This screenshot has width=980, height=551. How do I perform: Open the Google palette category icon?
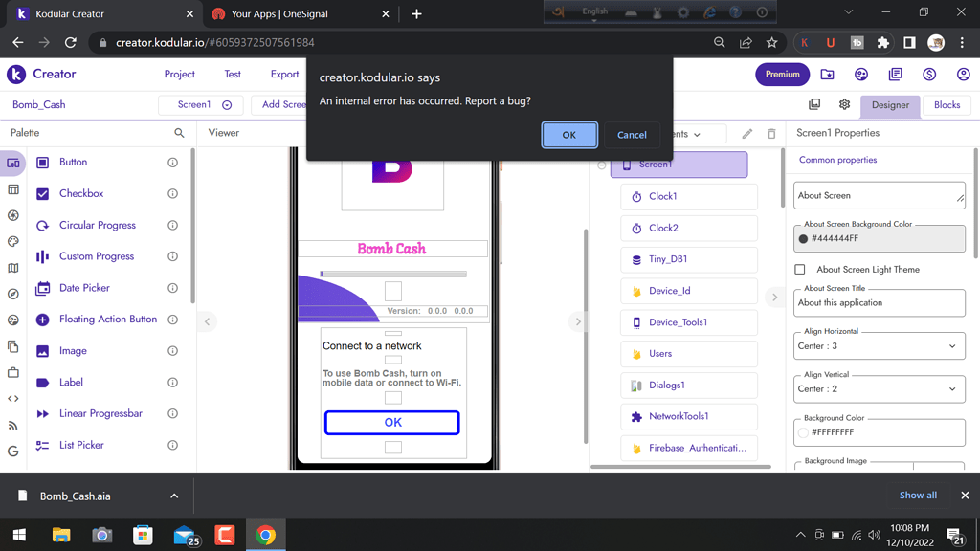[x=13, y=452]
